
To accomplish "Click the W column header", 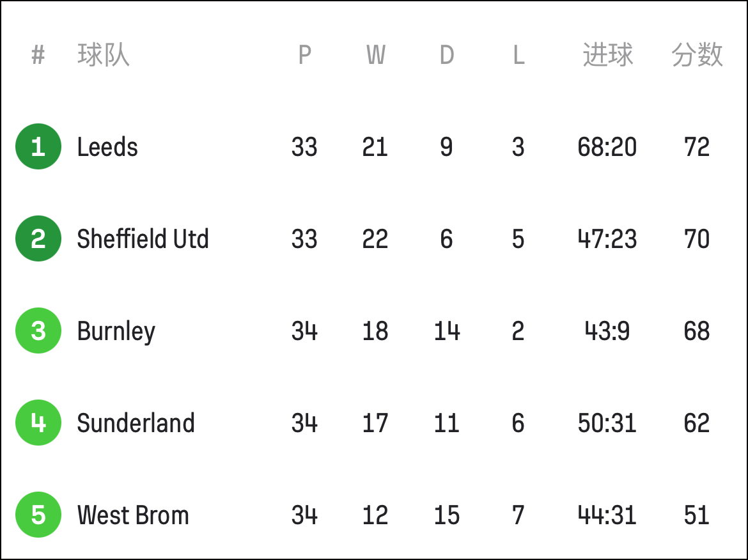I will pos(375,55).
